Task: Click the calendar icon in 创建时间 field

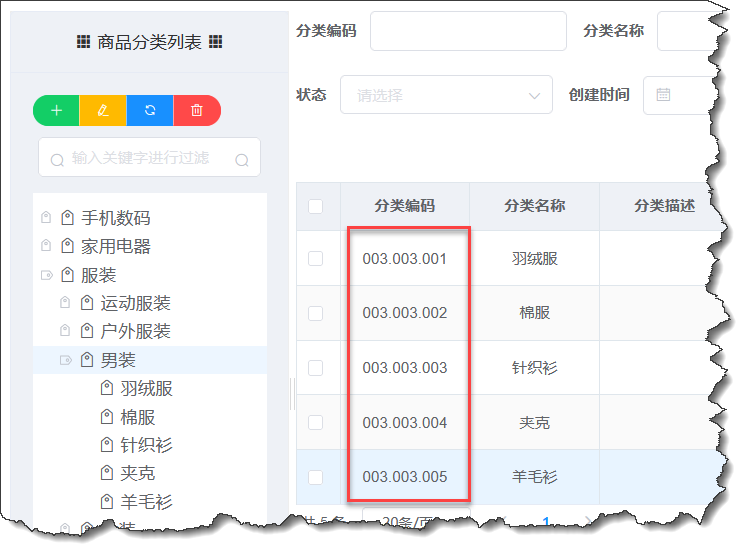Action: click(663, 95)
